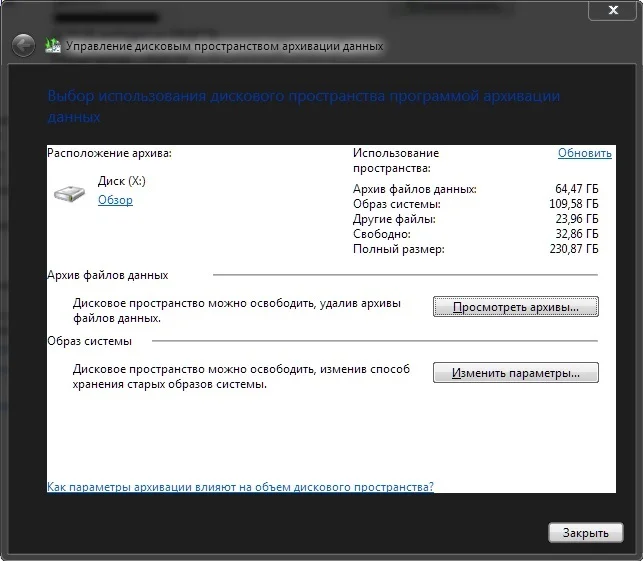The width and height of the screenshot is (643, 561).
Task: Select the value 23,96 ГБ
Action: (577, 219)
